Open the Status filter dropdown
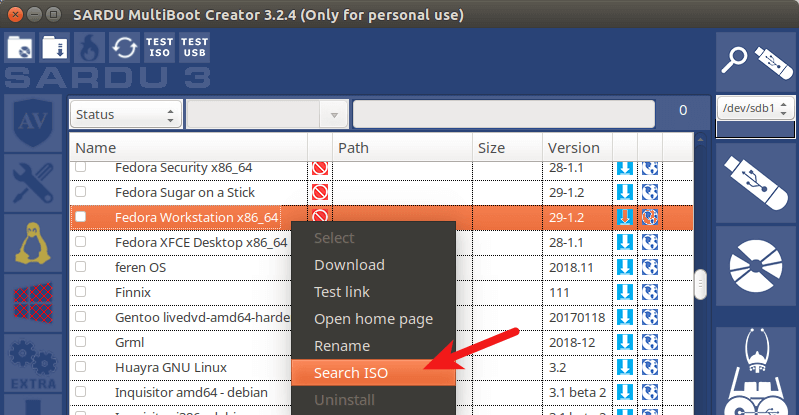799x415 pixels. pyautogui.click(x=125, y=114)
